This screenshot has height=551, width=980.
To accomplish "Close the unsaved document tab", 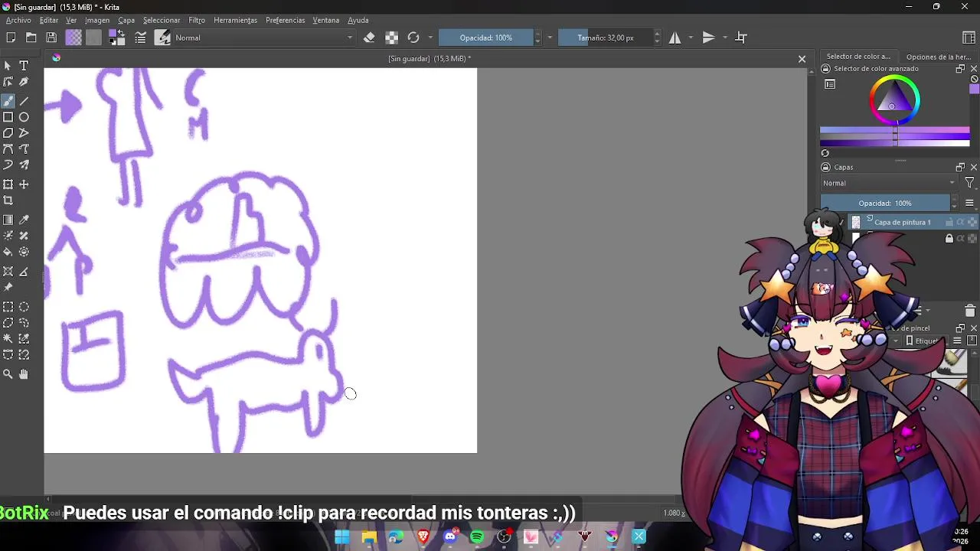I will pos(802,59).
